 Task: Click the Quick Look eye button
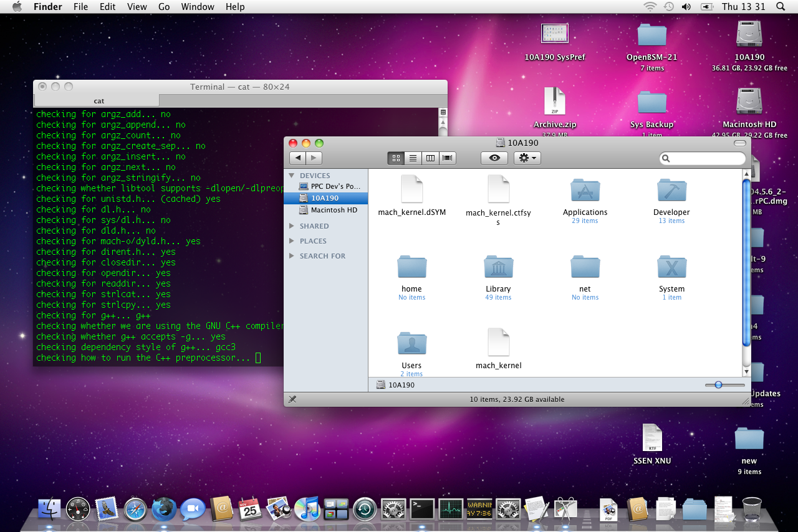click(494, 158)
